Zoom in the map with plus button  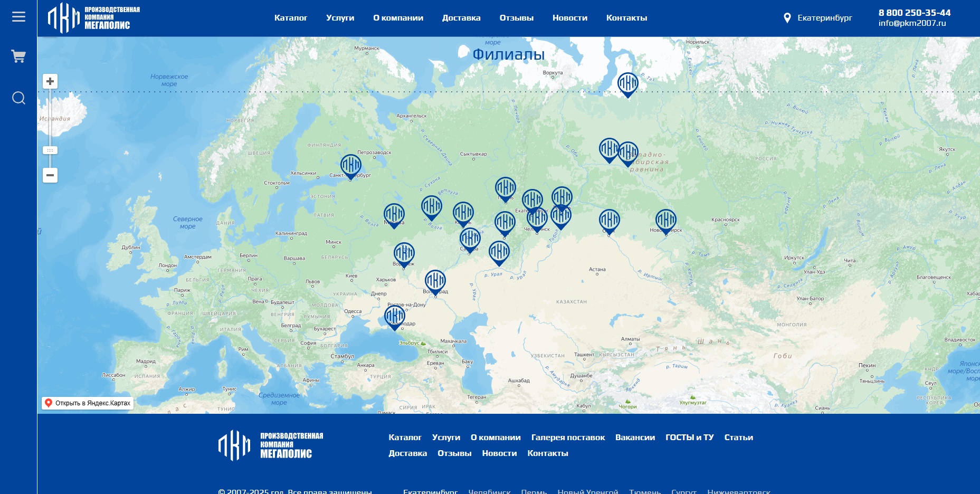point(50,81)
